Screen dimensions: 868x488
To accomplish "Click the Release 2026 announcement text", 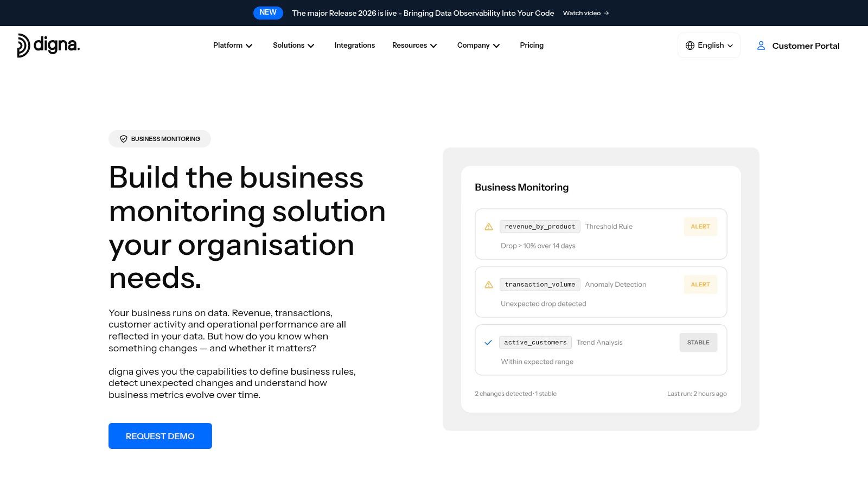I will pos(423,13).
